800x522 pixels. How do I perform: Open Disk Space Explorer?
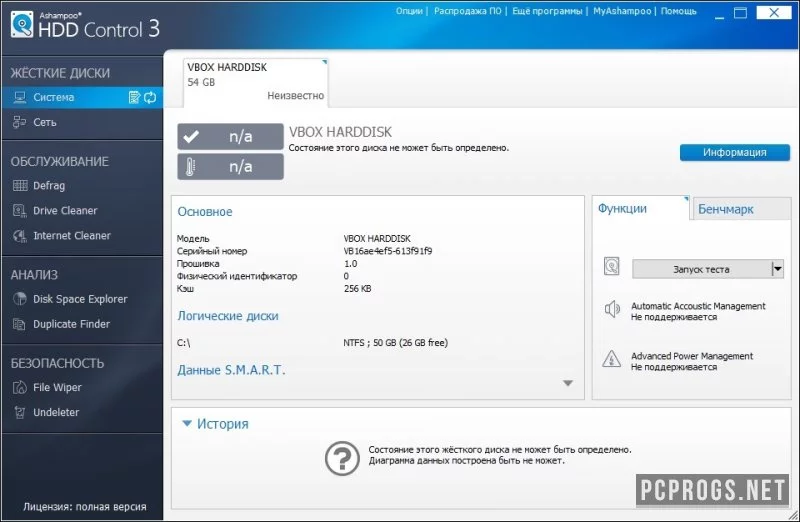[82, 299]
